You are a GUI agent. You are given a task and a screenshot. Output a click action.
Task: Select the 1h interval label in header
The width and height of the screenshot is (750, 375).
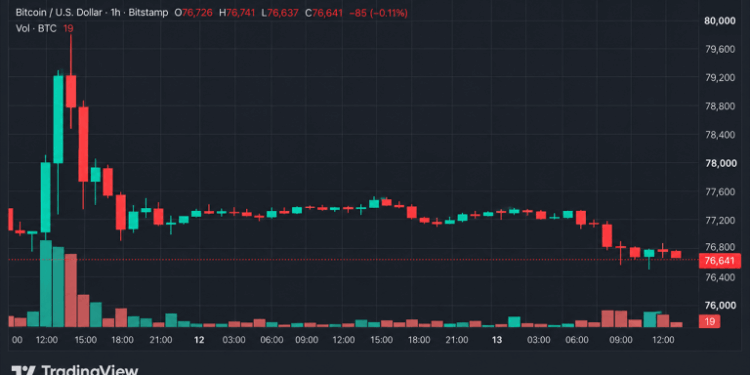115,13
